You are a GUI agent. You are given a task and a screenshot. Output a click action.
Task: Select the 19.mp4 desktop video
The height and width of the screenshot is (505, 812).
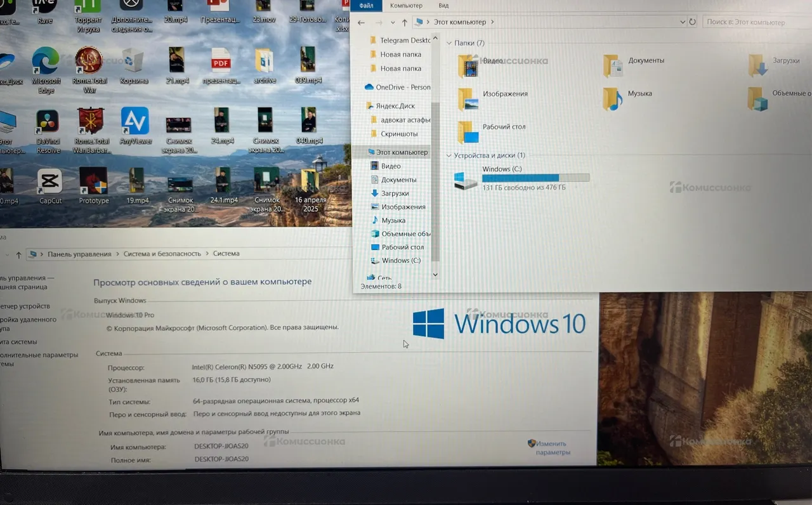coord(137,186)
